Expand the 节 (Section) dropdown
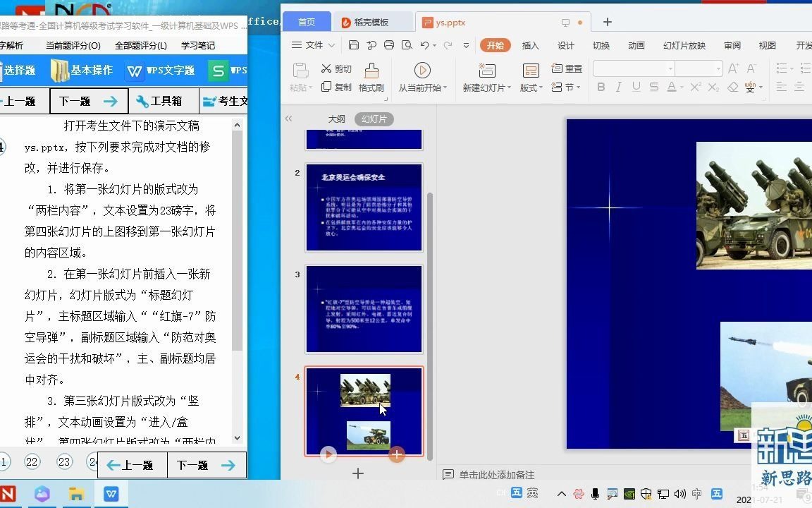The width and height of the screenshot is (812, 508). click(570, 87)
